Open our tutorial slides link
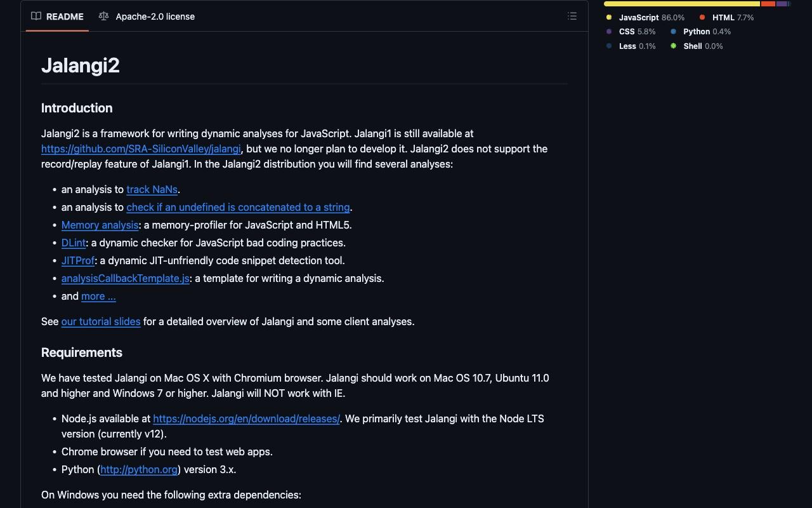812x508 pixels. click(x=101, y=321)
